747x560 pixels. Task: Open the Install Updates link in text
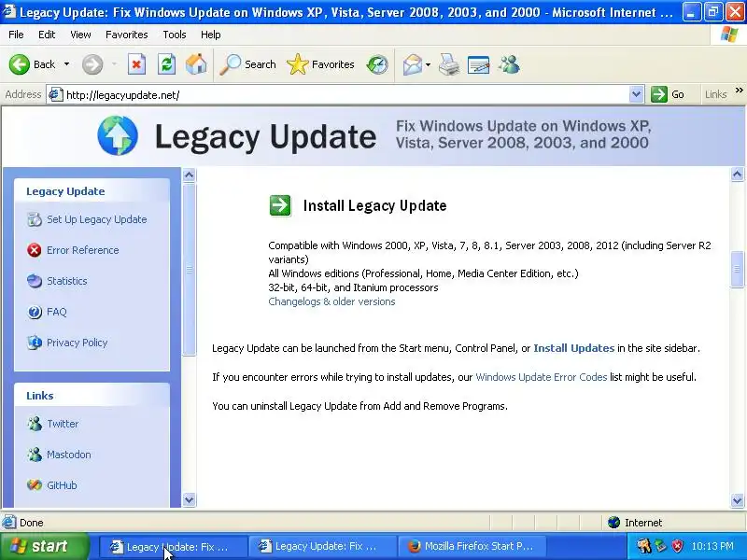pos(573,348)
